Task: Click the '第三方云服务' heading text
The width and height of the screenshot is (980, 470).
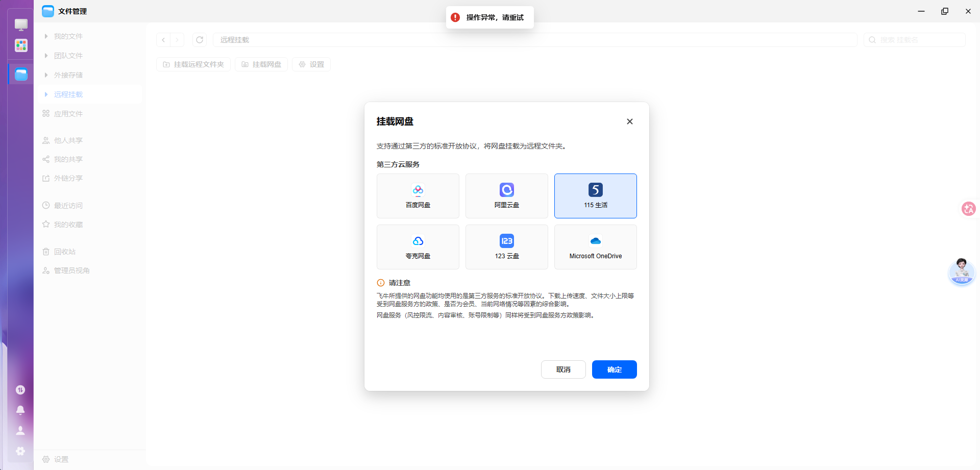Action: [x=398, y=164]
